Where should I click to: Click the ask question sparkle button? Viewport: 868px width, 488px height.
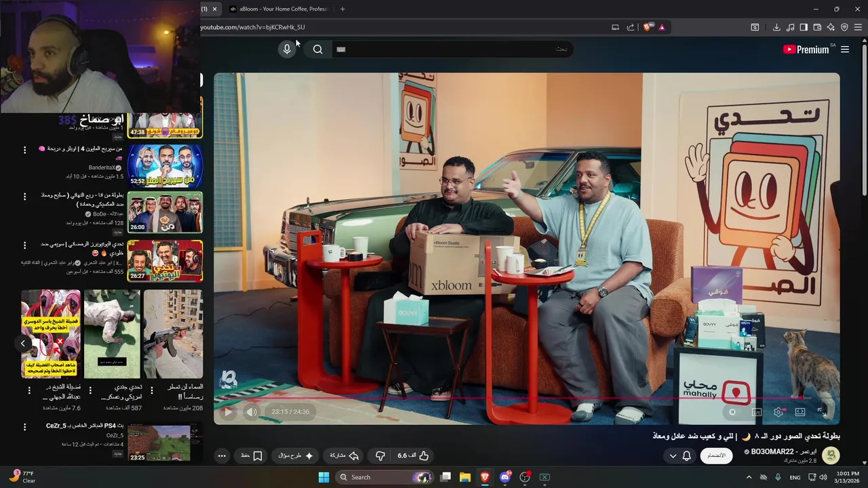pos(296,455)
